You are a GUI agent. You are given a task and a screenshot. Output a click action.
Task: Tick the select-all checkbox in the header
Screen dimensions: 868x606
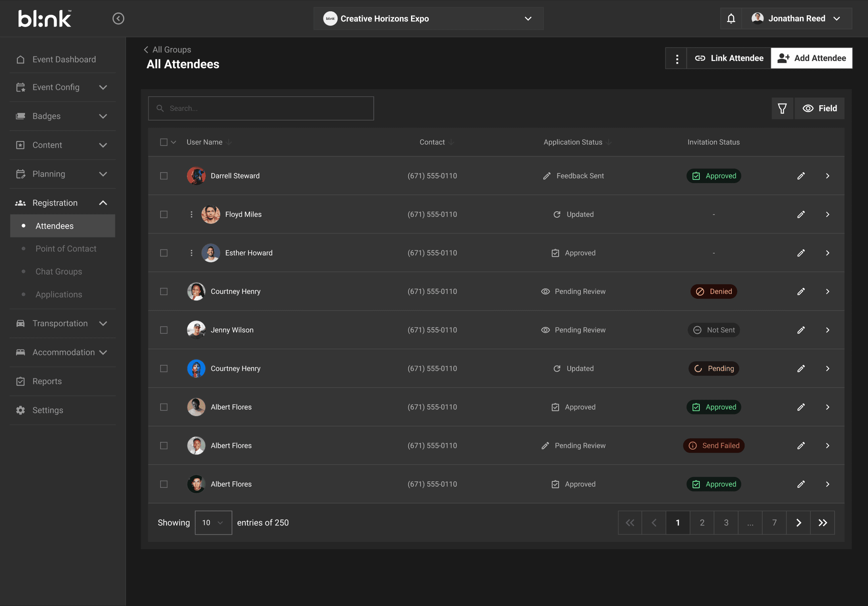[164, 142]
